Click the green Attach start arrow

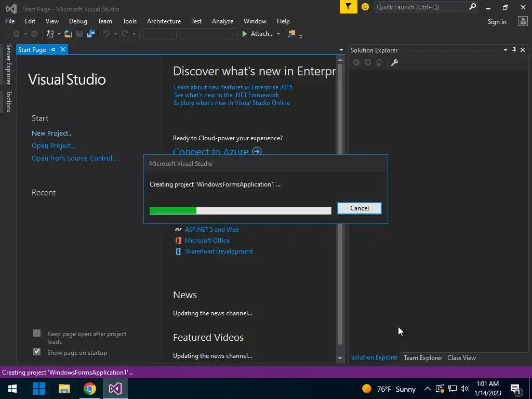[x=244, y=34]
